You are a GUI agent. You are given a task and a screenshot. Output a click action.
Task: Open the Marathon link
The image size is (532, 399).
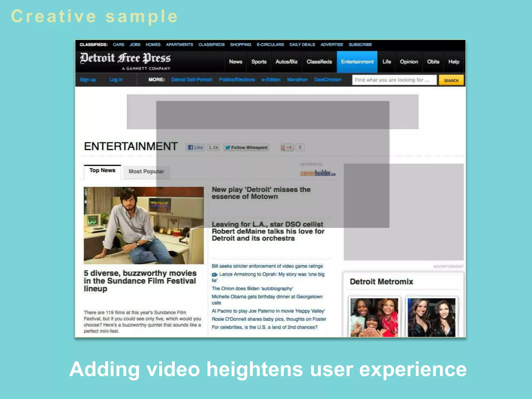297,80
